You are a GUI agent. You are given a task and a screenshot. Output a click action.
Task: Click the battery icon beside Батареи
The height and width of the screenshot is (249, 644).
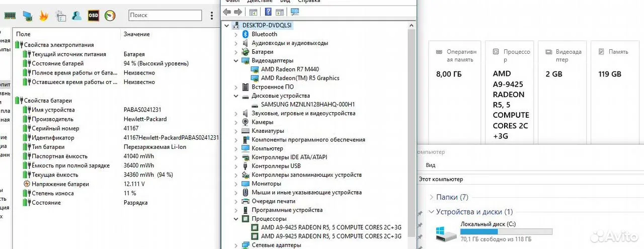tap(246, 52)
